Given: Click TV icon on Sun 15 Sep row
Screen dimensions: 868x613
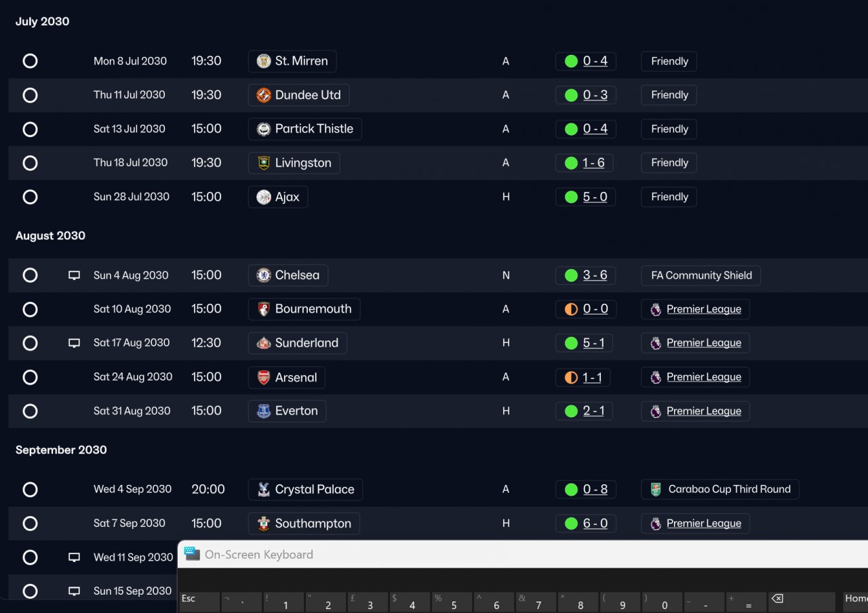Looking at the screenshot, I should [75, 591].
